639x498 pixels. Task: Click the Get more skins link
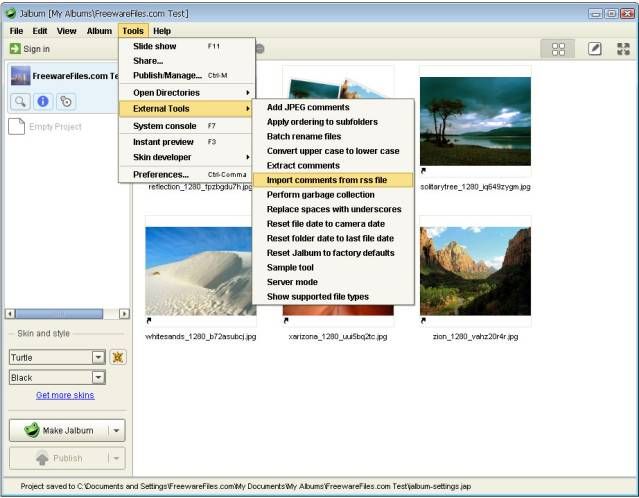pyautogui.click(x=65, y=395)
